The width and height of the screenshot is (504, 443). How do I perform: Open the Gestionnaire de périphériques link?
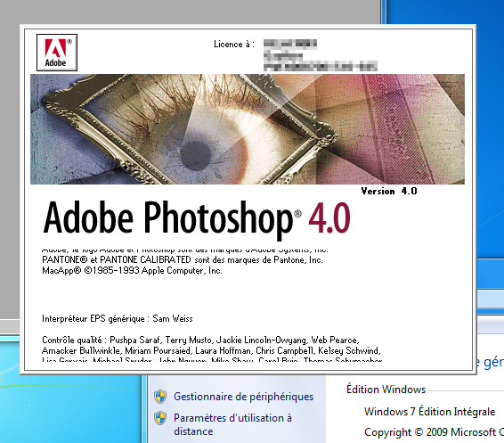(243, 397)
